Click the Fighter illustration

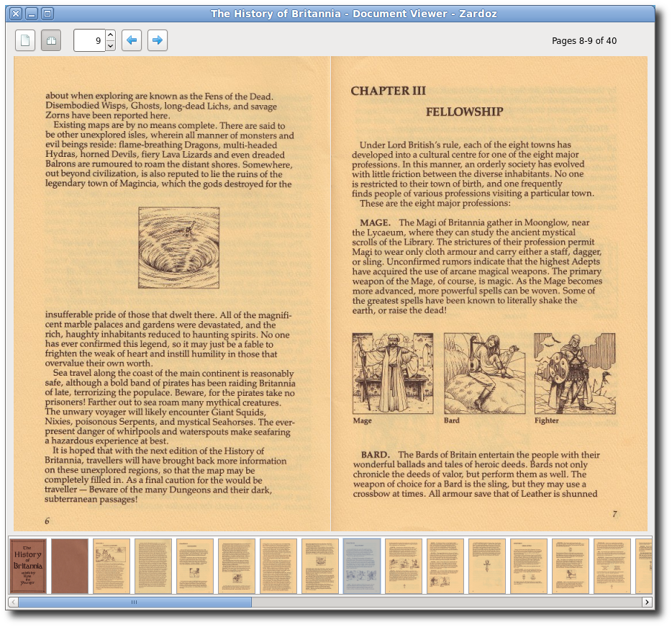(x=575, y=373)
